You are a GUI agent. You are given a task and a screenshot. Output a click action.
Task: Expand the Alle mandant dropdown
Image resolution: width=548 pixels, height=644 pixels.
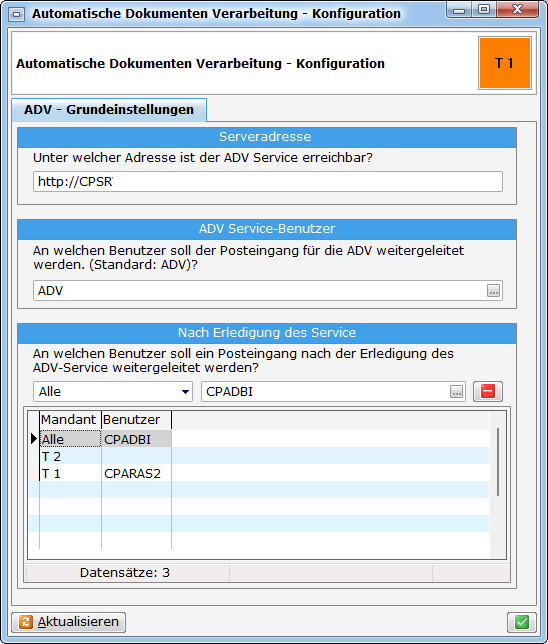click(185, 392)
